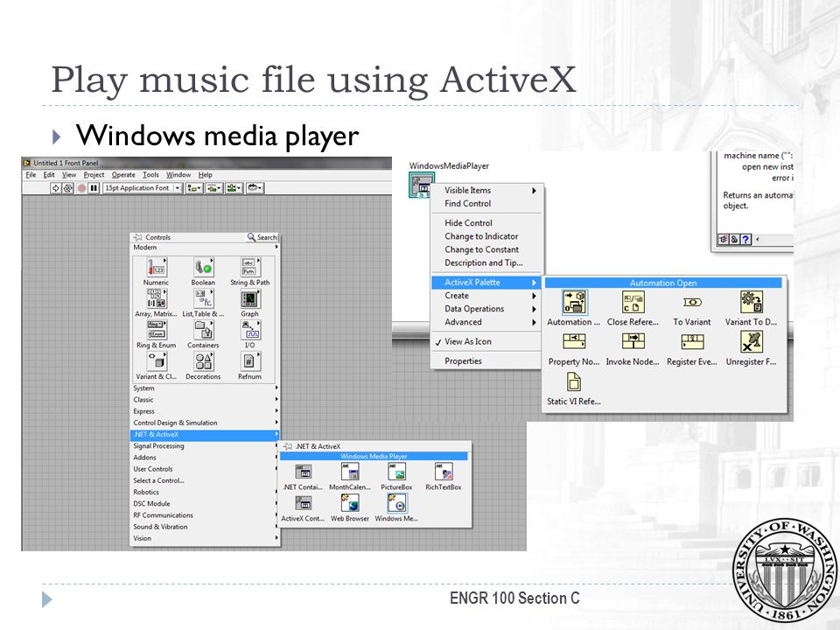
Task: Open the Refnum palette icon
Action: pyautogui.click(x=249, y=361)
